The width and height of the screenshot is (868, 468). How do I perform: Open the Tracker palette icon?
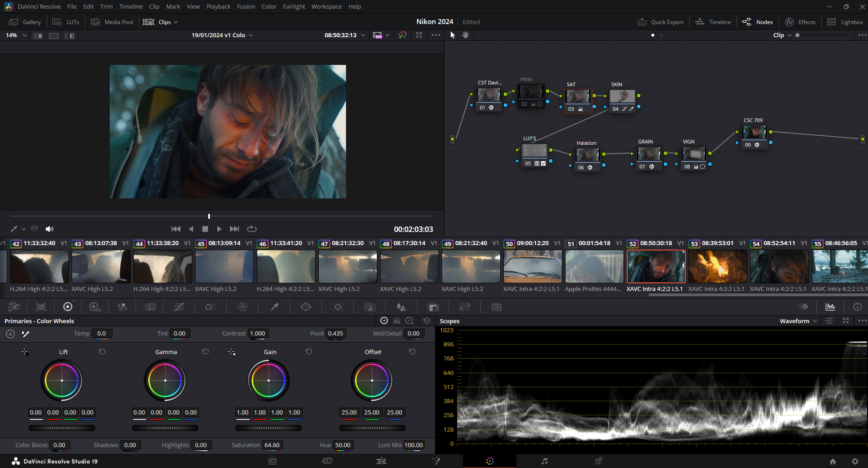pos(338,307)
